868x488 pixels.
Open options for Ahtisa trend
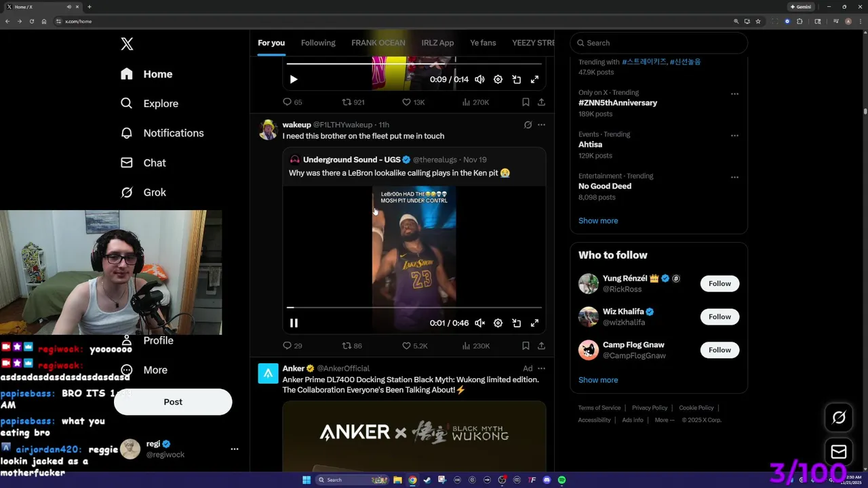coord(734,136)
